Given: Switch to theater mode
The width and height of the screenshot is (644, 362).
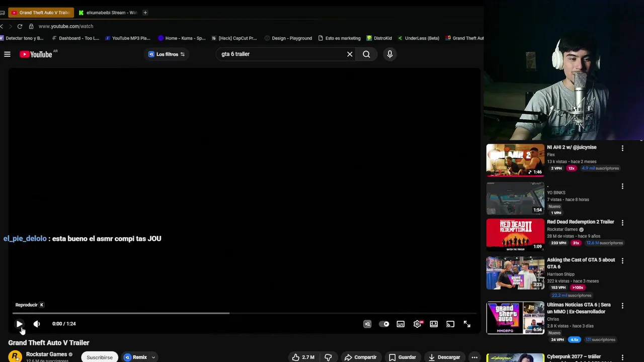Looking at the screenshot, I should [x=434, y=324].
